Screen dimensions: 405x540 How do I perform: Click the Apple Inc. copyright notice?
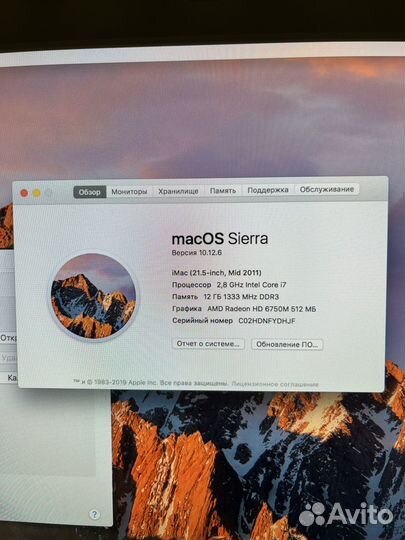(x=150, y=383)
